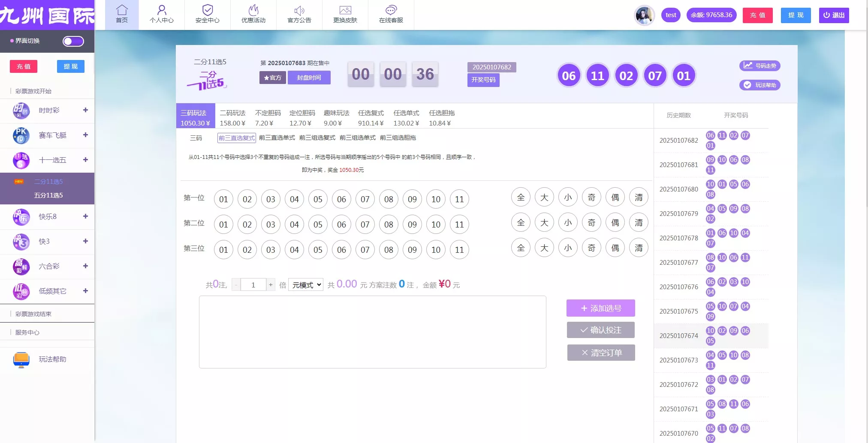Viewport: 868px width, 443px height.
Task: Open online customer service chat icon
Action: [391, 10]
